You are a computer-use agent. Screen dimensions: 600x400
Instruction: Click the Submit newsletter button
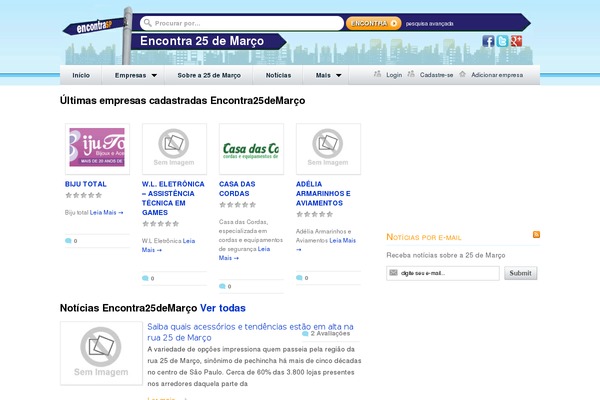[x=520, y=273]
